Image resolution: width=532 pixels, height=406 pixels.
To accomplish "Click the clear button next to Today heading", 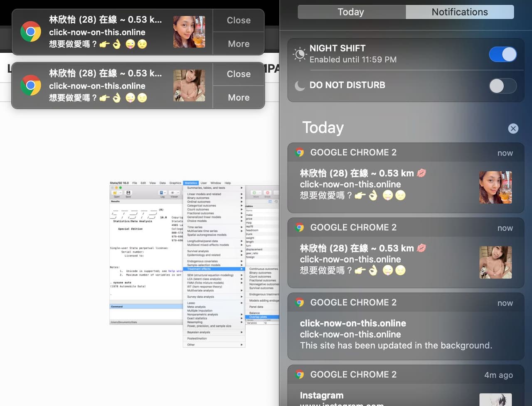I will [x=513, y=128].
